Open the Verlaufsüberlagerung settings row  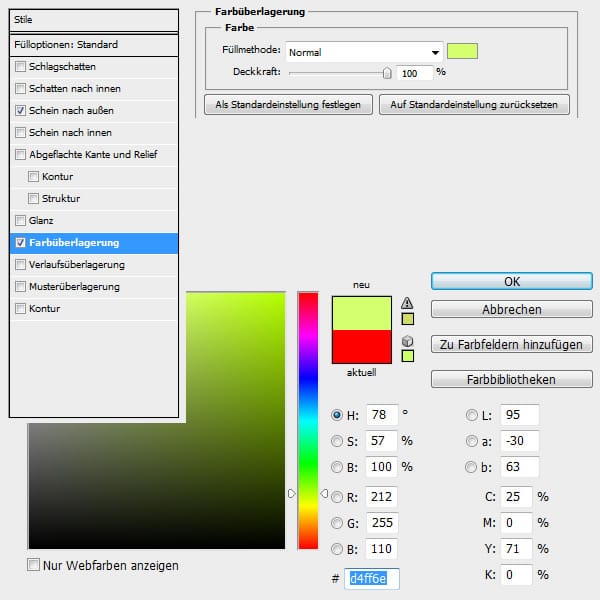[94, 264]
